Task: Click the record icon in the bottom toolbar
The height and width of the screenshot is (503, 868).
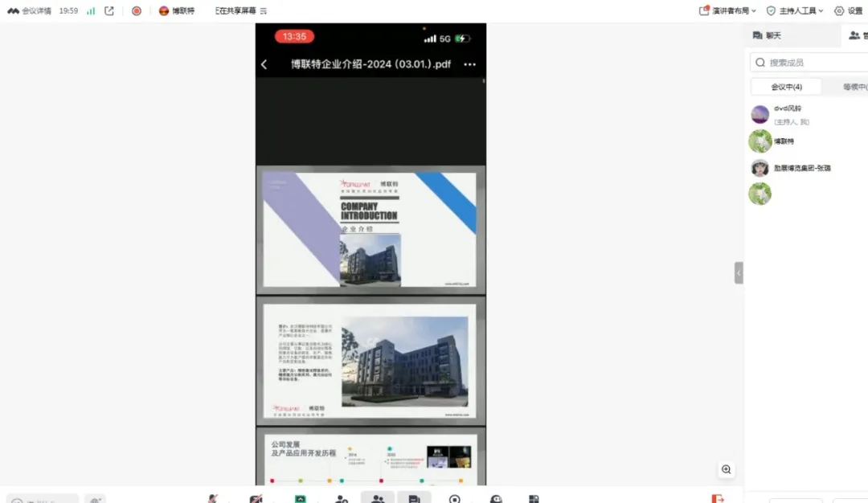Action: pyautogui.click(x=454, y=498)
